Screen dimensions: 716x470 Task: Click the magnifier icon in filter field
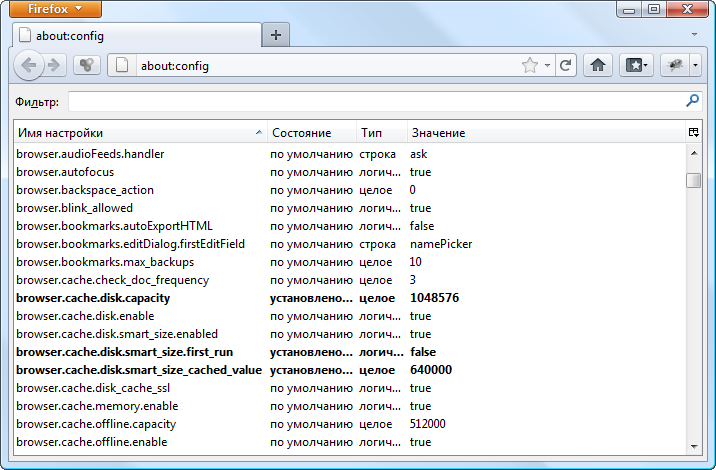coord(692,100)
